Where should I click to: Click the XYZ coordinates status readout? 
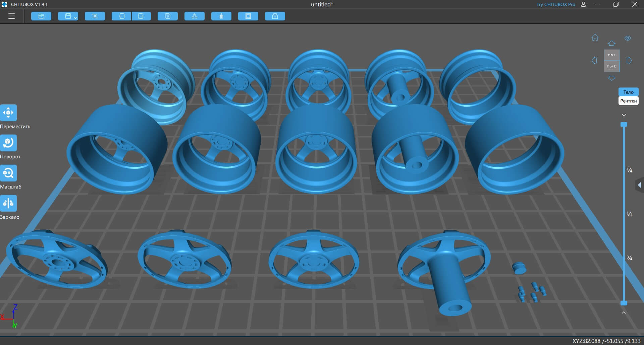(606, 341)
